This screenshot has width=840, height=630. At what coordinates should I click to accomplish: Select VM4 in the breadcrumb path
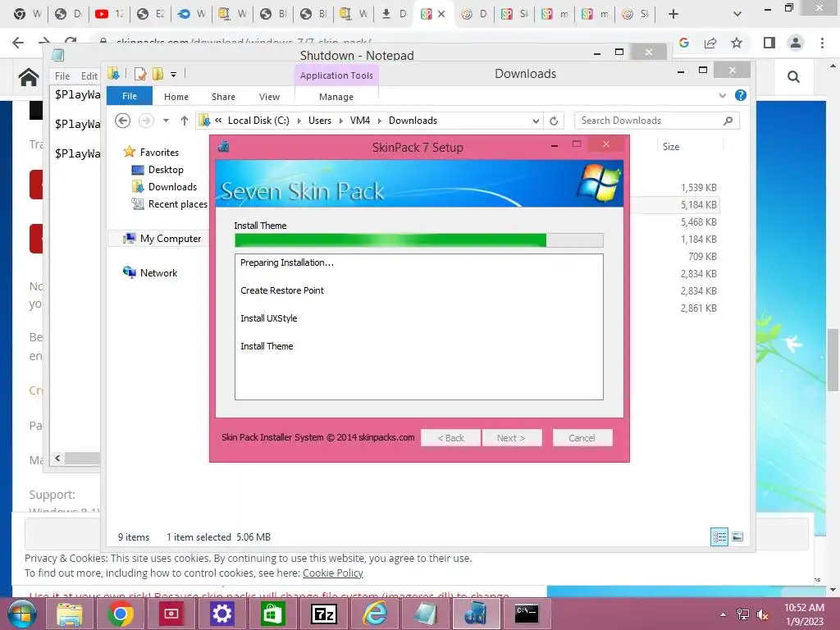[360, 121]
